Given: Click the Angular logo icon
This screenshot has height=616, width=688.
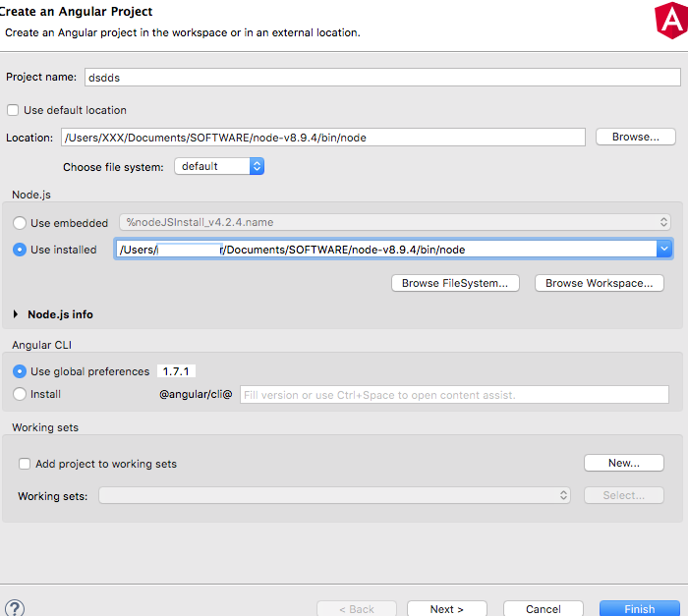Looking at the screenshot, I should pyautogui.click(x=669, y=20).
